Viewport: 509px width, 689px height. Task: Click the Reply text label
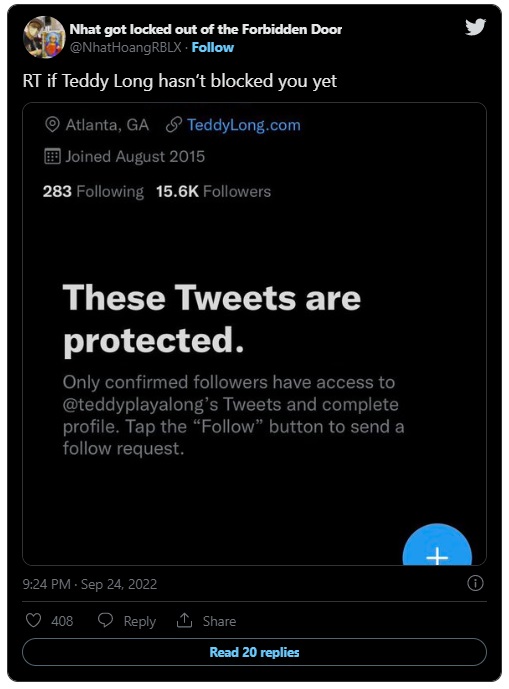140,621
